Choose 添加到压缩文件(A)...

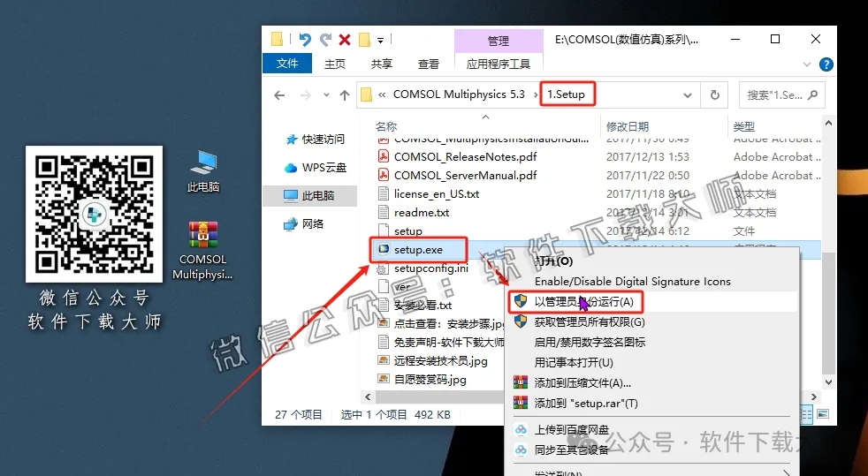tap(582, 383)
